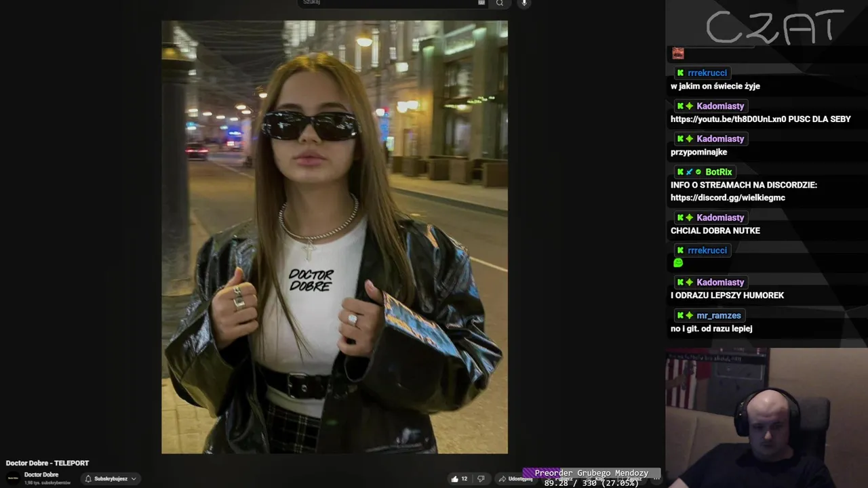
Task: Click the subscriber count under Doctor Dobre
Action: point(47,483)
